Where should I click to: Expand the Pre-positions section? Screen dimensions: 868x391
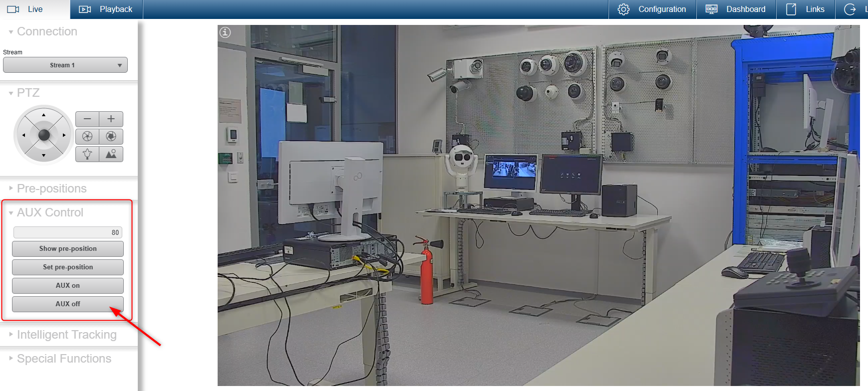(51, 189)
